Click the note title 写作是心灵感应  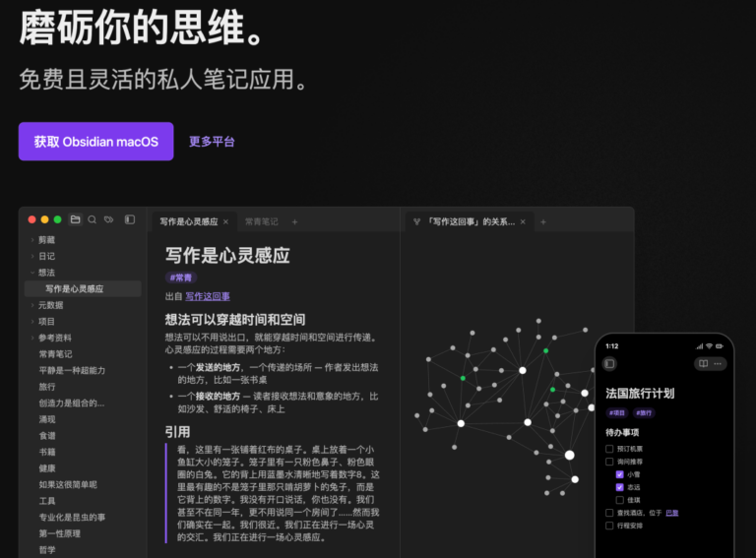tap(227, 255)
